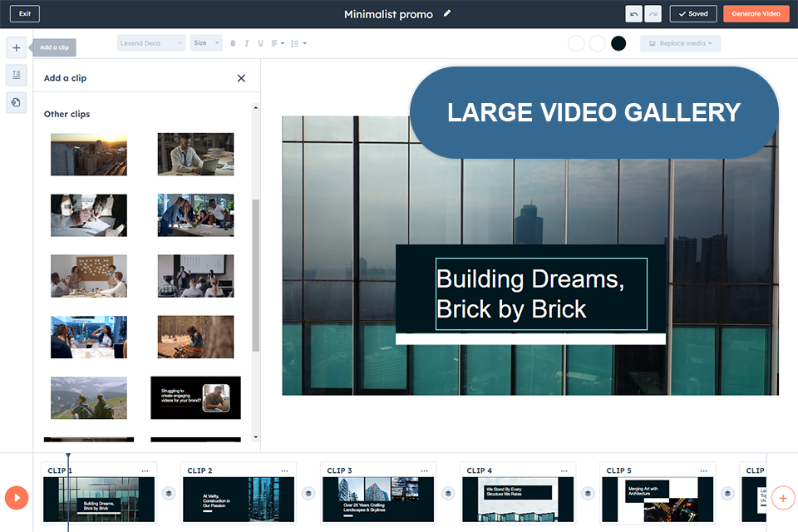Select the CLIP 1 timeline thumbnail

click(99, 500)
